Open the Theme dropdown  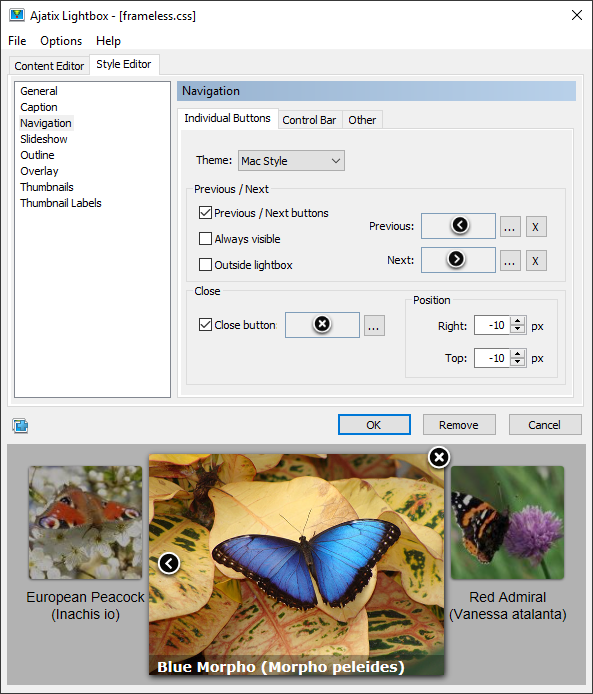point(291,161)
